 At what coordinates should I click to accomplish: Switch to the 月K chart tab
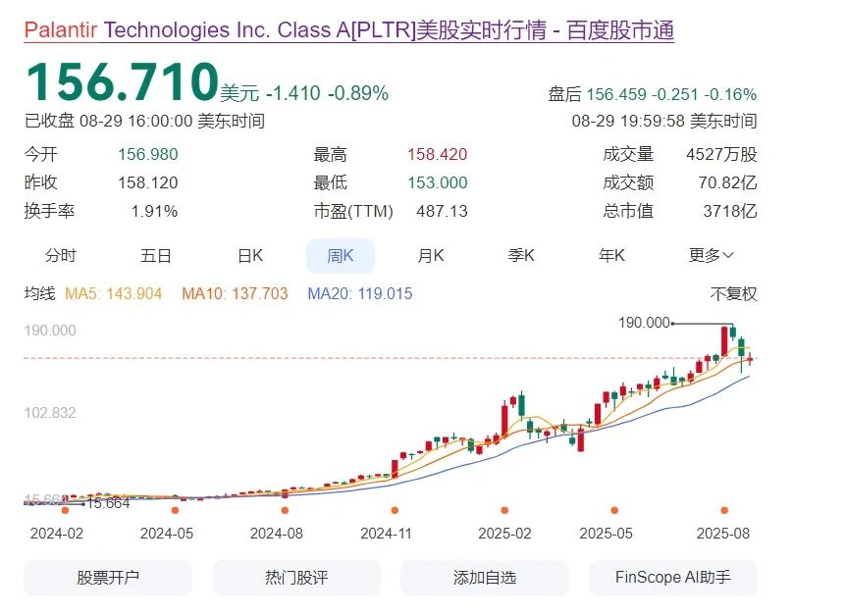431,255
